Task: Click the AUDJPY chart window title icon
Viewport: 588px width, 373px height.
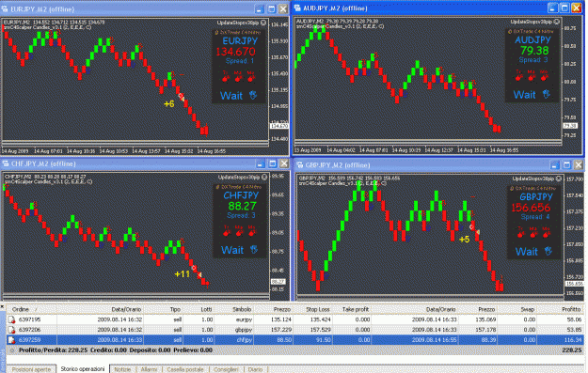Action: click(297, 8)
